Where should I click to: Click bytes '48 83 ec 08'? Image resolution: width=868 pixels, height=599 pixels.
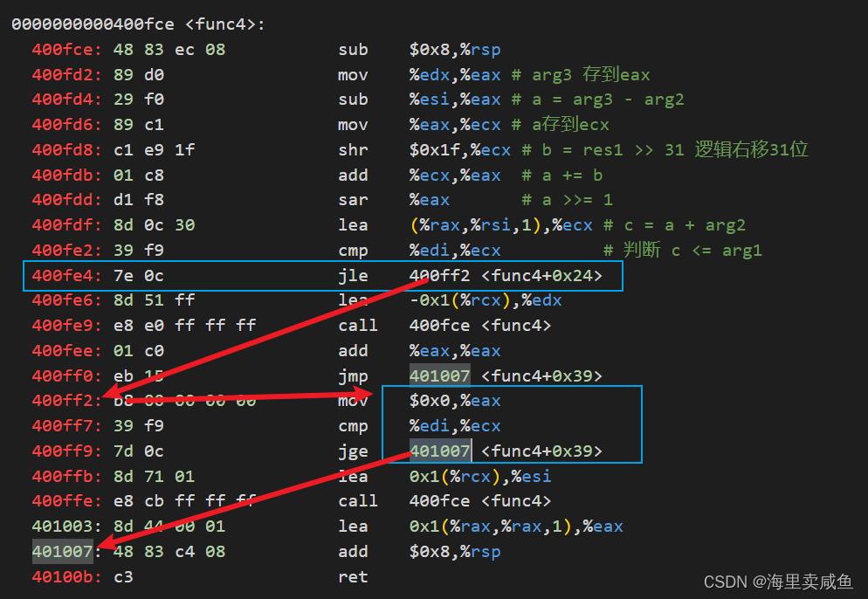(x=169, y=50)
